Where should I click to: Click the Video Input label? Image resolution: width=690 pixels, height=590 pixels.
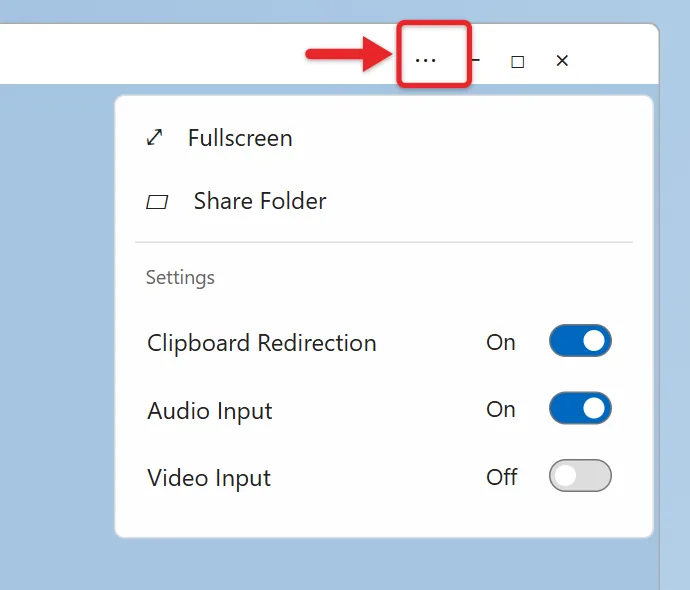click(209, 478)
